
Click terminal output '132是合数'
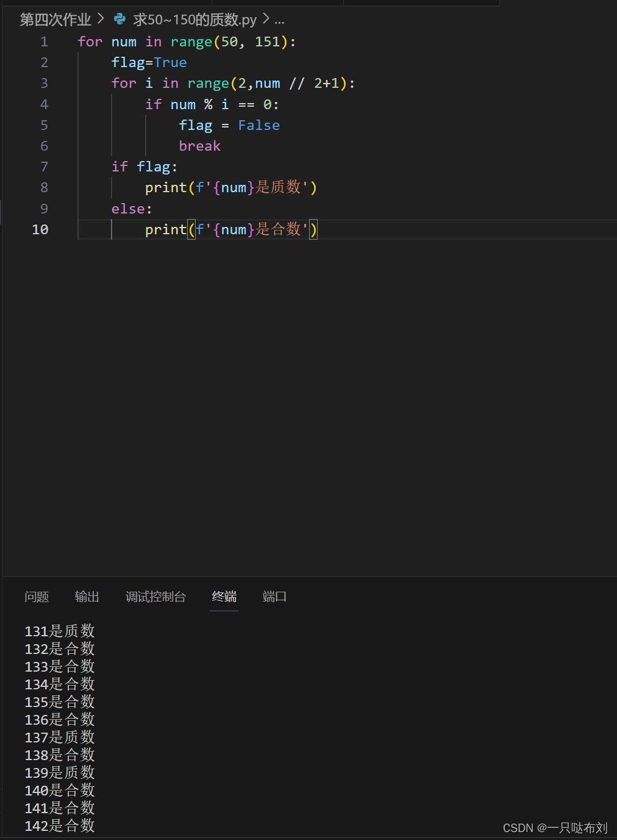[x=60, y=648]
